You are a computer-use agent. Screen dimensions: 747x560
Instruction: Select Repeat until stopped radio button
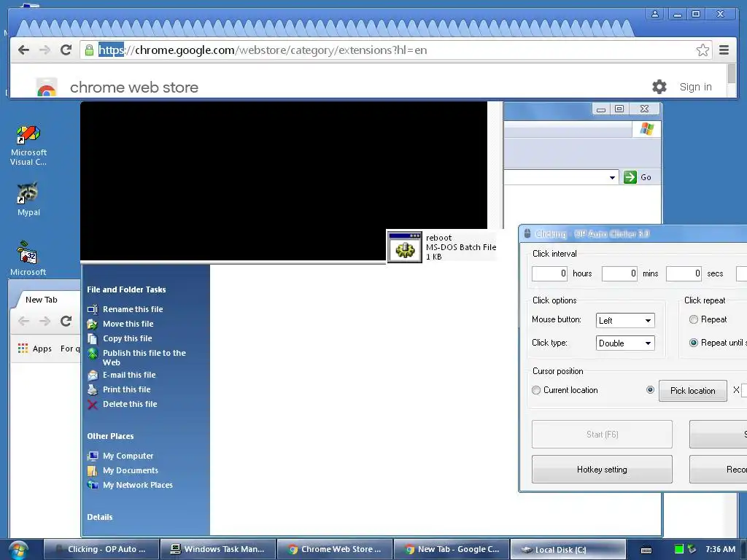point(694,343)
